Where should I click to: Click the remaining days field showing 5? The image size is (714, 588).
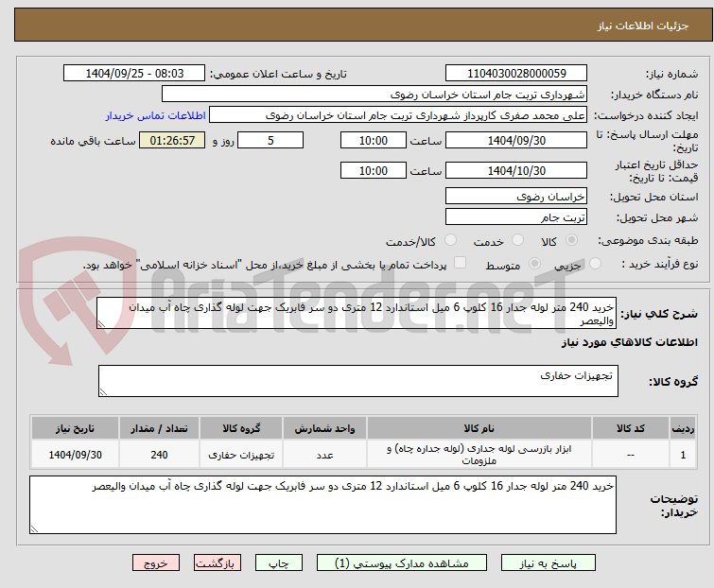(270, 140)
